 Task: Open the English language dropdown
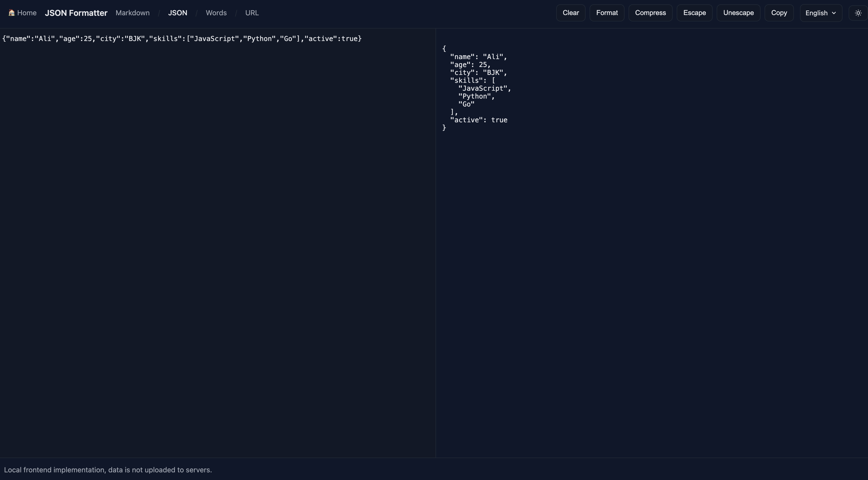point(820,13)
